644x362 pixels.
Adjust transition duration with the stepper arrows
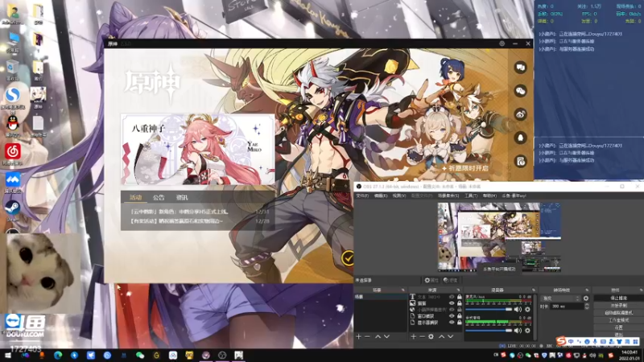click(x=587, y=306)
